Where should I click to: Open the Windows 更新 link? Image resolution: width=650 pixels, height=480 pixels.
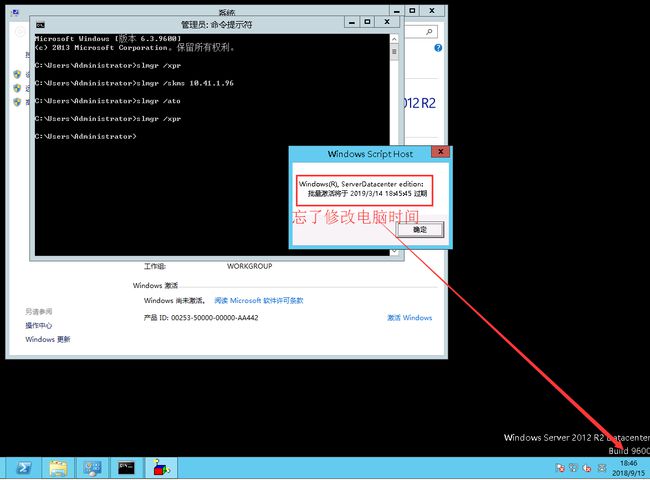click(x=48, y=339)
